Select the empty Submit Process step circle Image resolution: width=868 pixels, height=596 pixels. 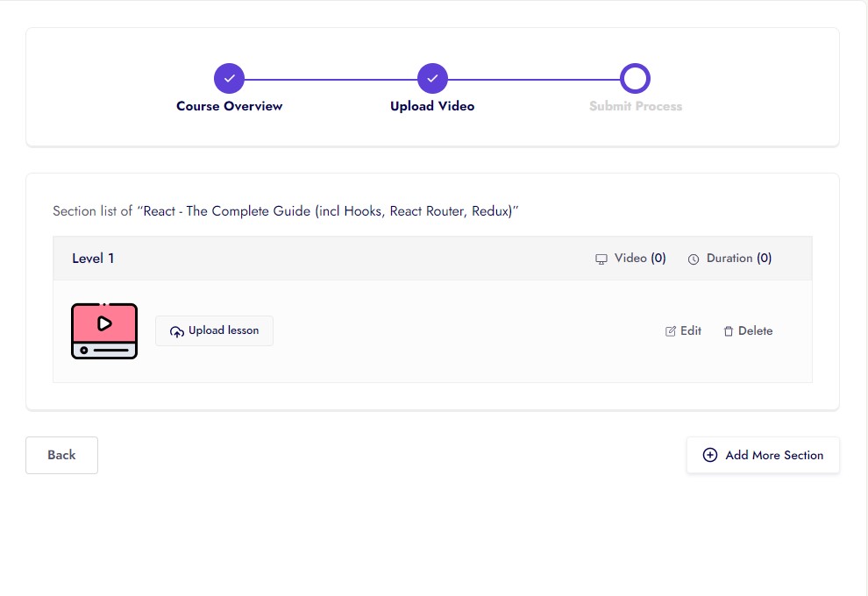tap(635, 78)
